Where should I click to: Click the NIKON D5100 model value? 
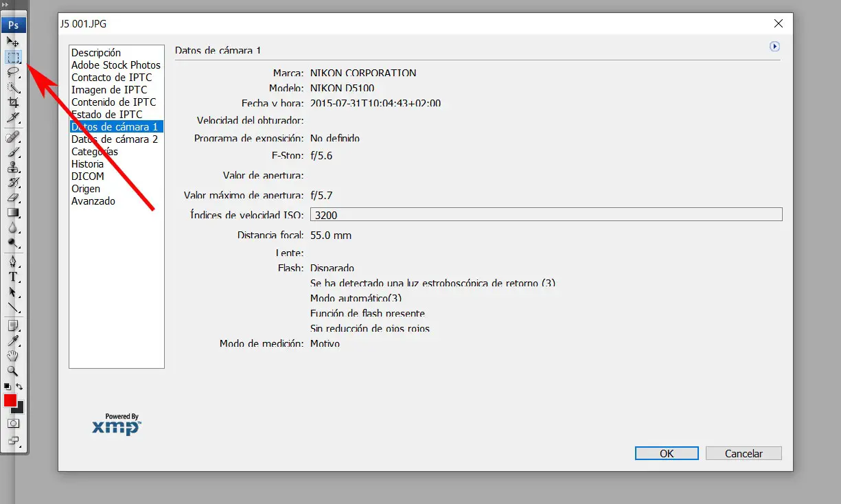(x=343, y=88)
